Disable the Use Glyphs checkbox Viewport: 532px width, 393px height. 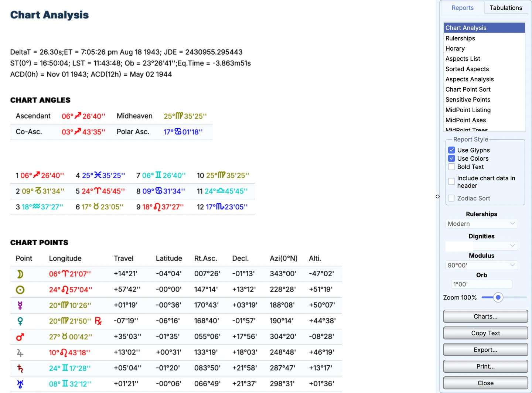(x=451, y=150)
